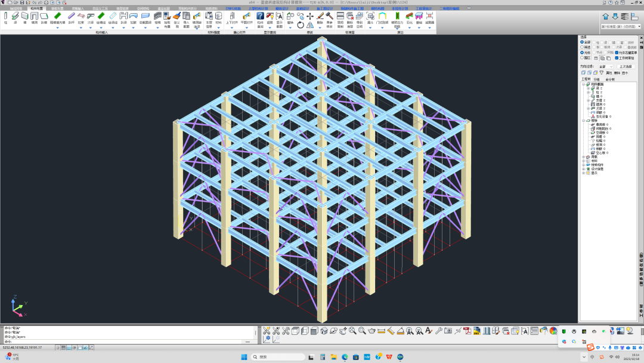Image resolution: width=644 pixels, height=363 pixels.
Task: Click the 显示截面 show section icon
Action: tap(279, 16)
